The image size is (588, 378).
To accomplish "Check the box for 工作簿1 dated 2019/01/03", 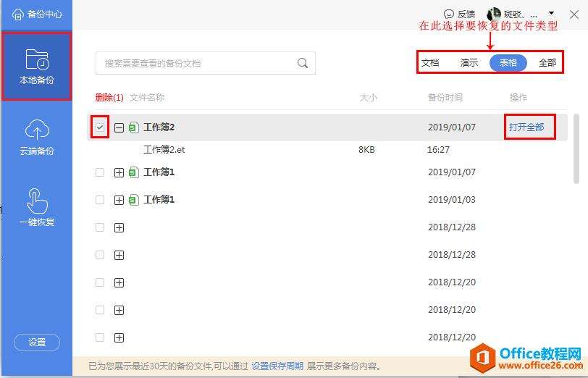I will click(100, 200).
